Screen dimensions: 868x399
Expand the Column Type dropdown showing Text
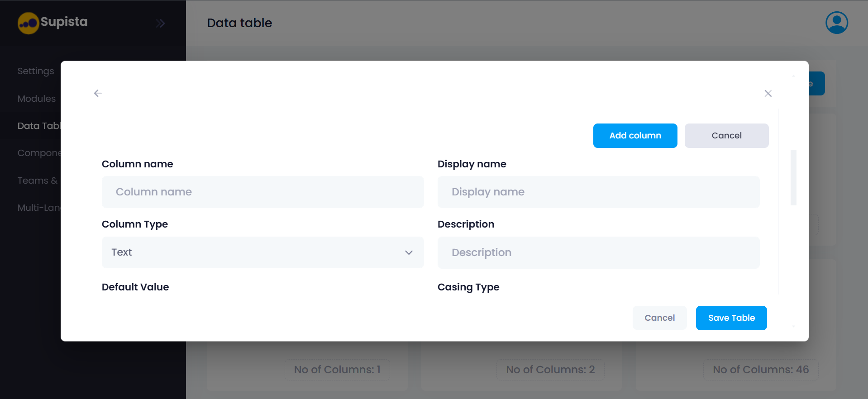tap(262, 252)
